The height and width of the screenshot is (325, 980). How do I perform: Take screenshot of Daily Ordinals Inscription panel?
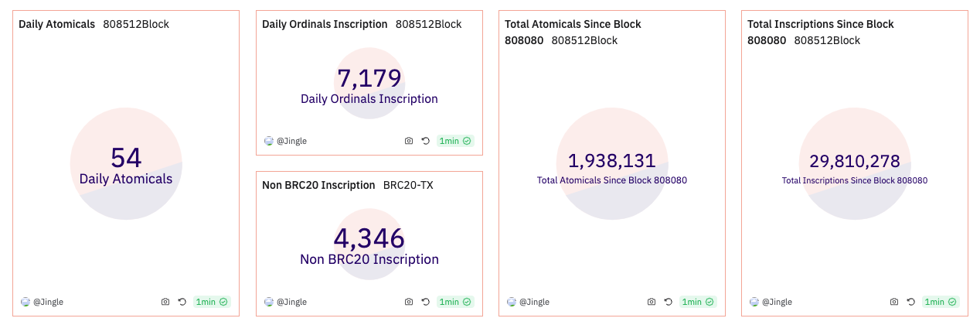point(409,141)
